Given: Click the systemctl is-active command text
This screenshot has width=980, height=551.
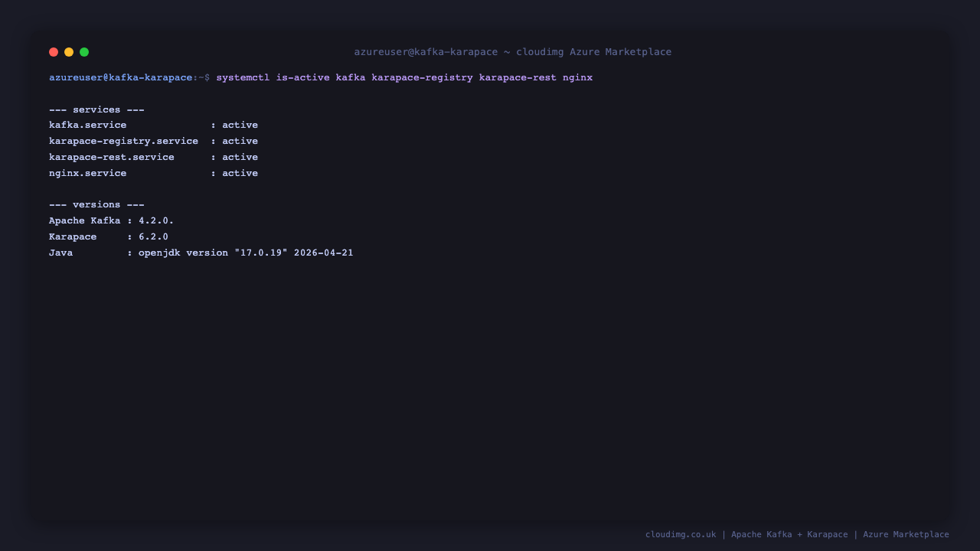Looking at the screenshot, I should click(x=404, y=78).
